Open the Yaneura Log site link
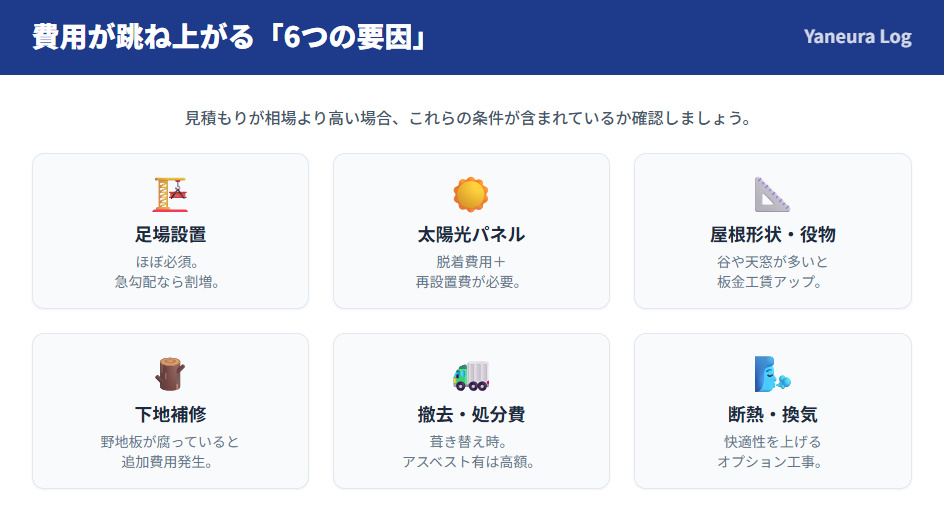 point(857,37)
